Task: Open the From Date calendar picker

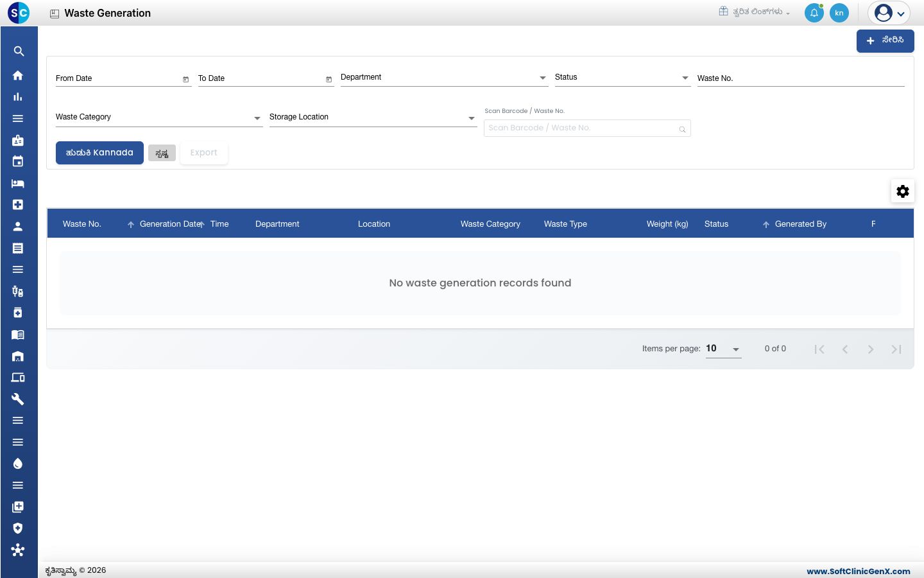Action: tap(186, 80)
